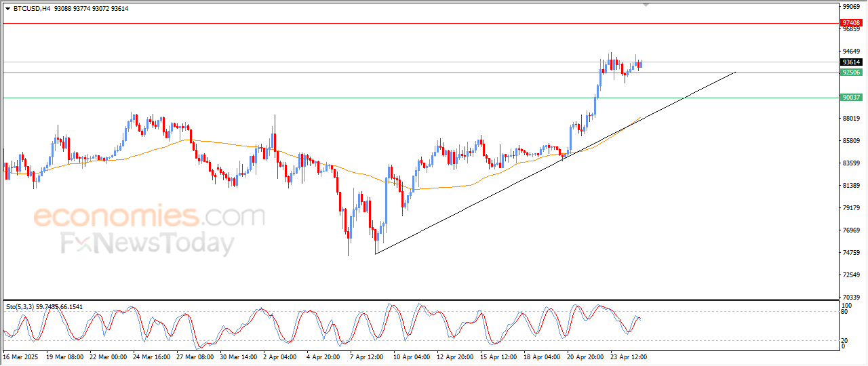
Task: Click the 85809 price axis label
Action: [x=852, y=141]
